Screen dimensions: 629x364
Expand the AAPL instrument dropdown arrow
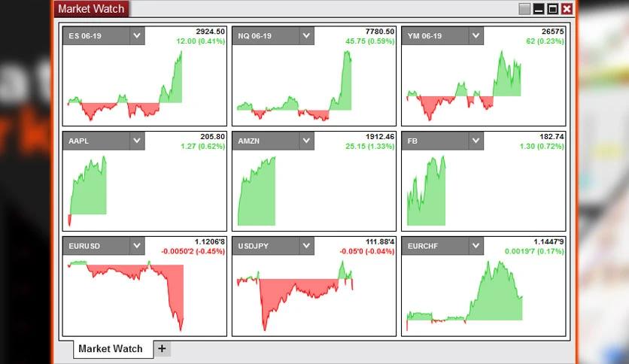coord(137,141)
